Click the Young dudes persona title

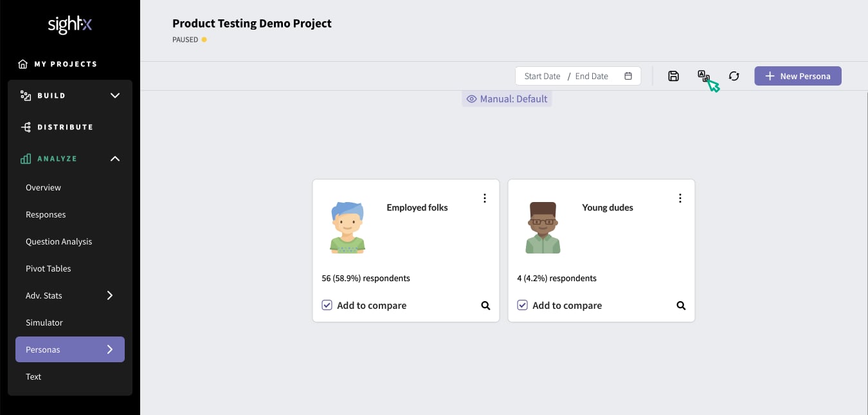[608, 207]
